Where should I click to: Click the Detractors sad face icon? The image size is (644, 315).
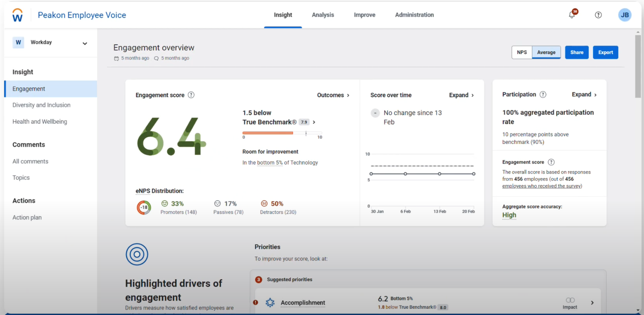(x=264, y=203)
